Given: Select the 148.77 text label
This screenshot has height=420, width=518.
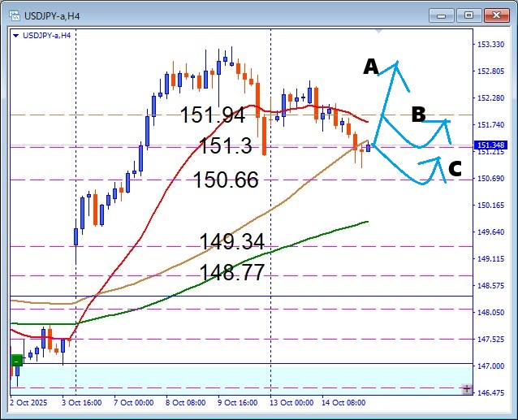Looking at the screenshot, I should pos(232,273).
